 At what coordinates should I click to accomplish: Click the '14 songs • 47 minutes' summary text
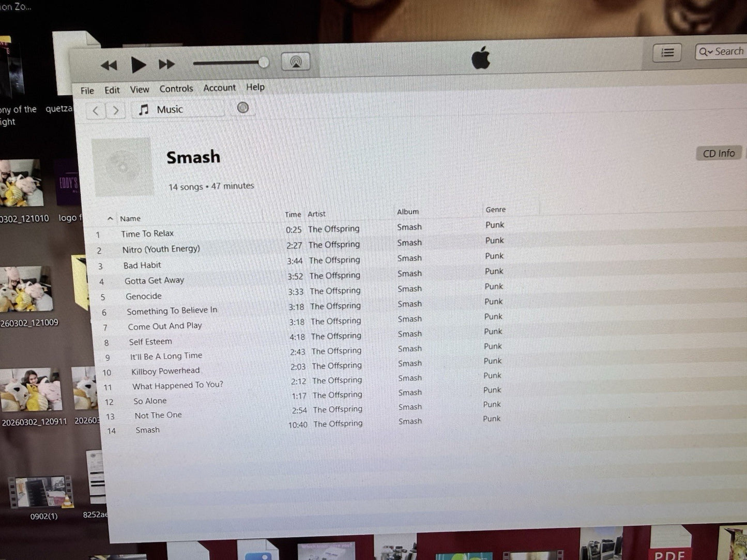(x=211, y=186)
